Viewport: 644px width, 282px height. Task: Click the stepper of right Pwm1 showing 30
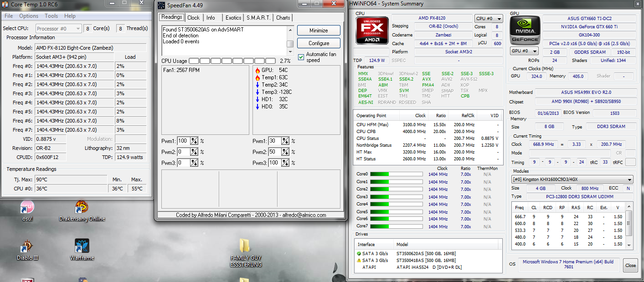pyautogui.click(x=285, y=141)
